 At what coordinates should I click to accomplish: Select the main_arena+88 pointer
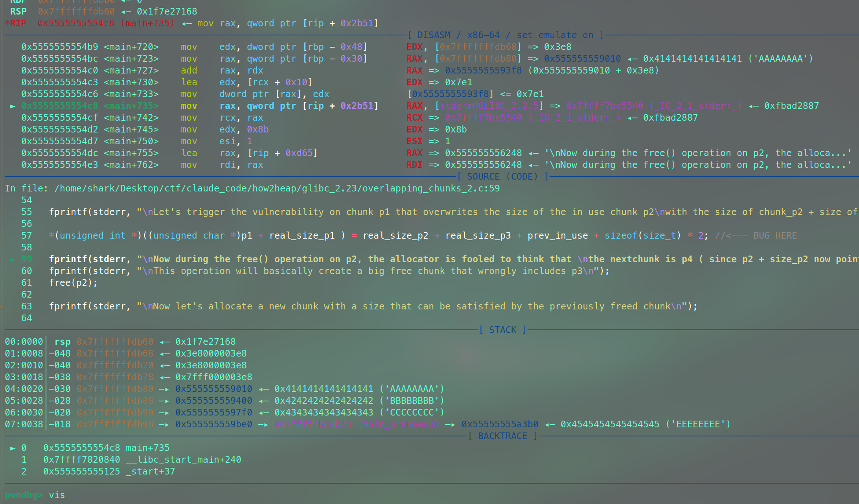click(357, 424)
